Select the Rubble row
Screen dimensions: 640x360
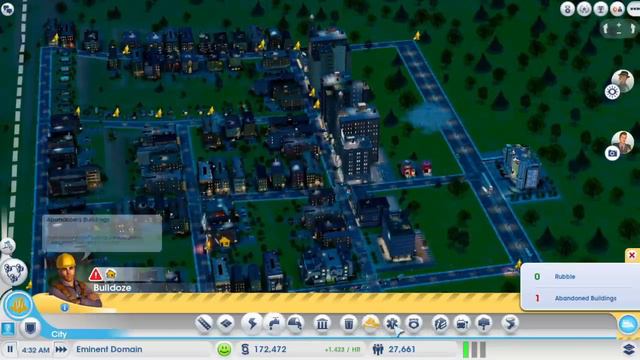580,276
